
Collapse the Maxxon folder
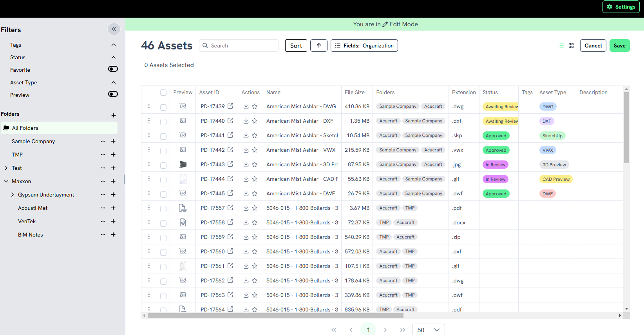pos(6,181)
